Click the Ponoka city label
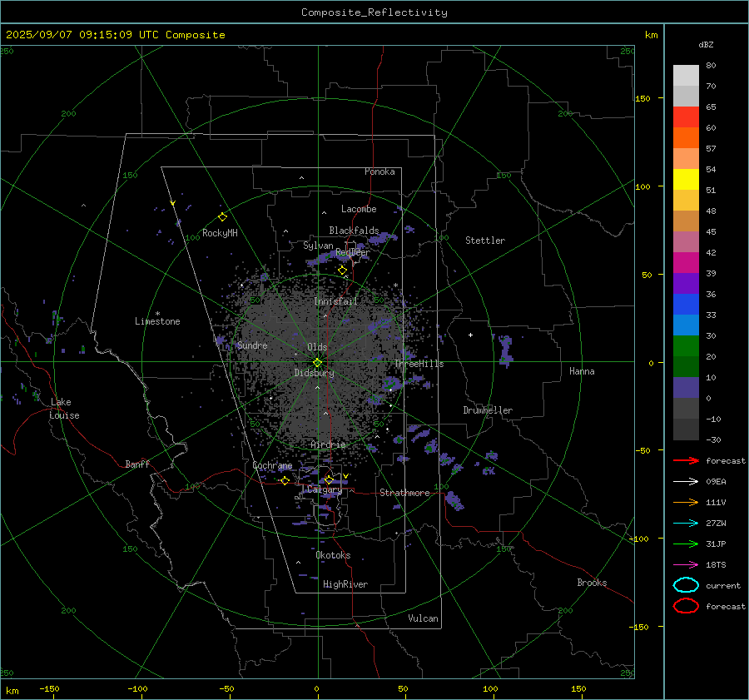 pyautogui.click(x=379, y=171)
